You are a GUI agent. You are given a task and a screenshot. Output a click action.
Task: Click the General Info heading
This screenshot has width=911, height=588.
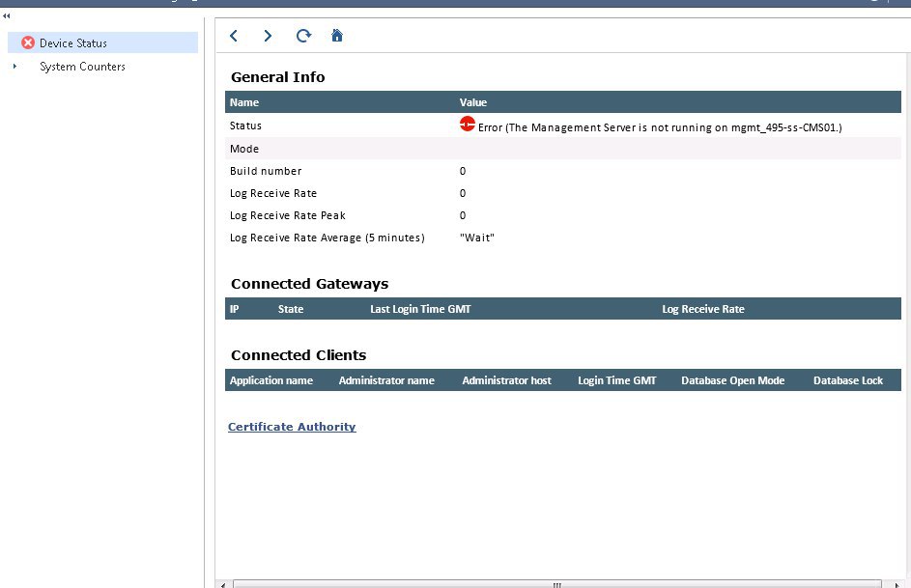[277, 77]
